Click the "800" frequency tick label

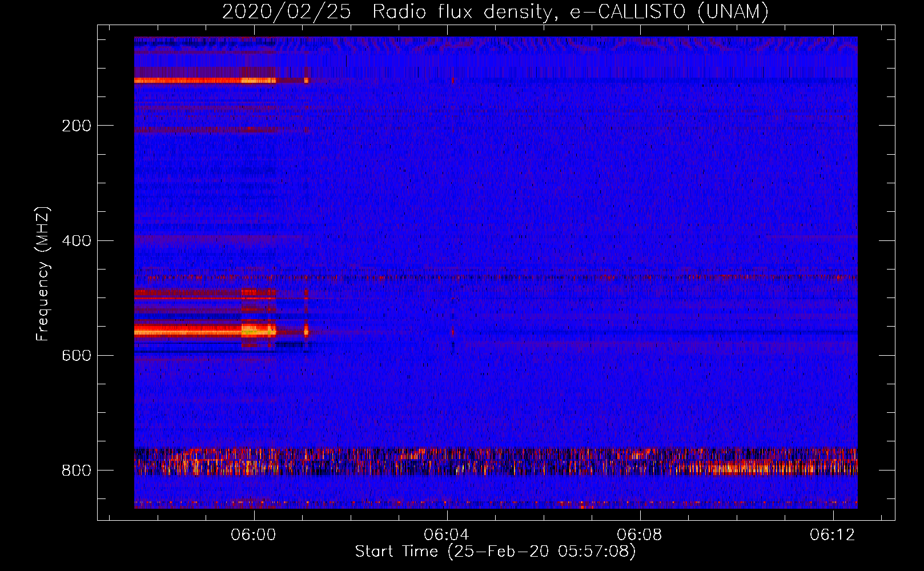(x=77, y=470)
